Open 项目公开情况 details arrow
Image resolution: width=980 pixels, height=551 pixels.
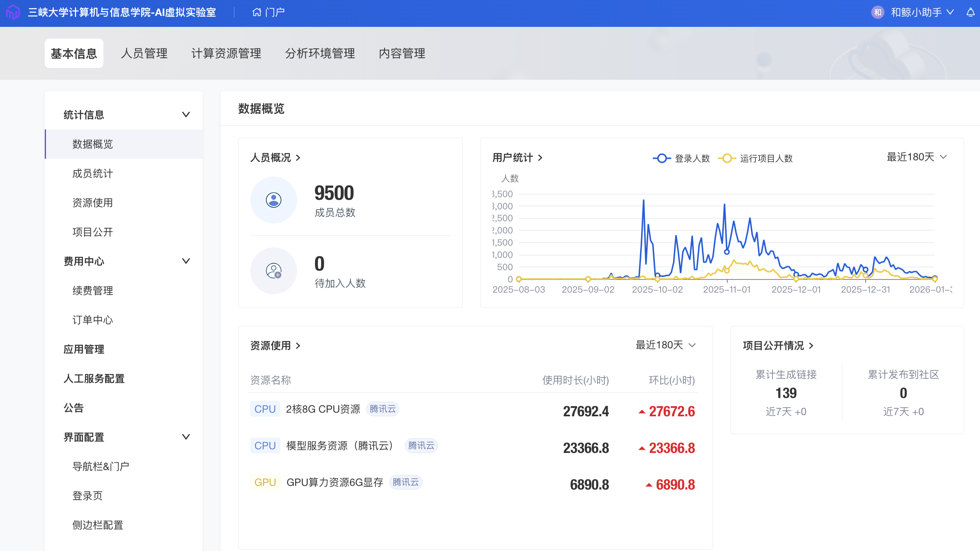point(811,346)
